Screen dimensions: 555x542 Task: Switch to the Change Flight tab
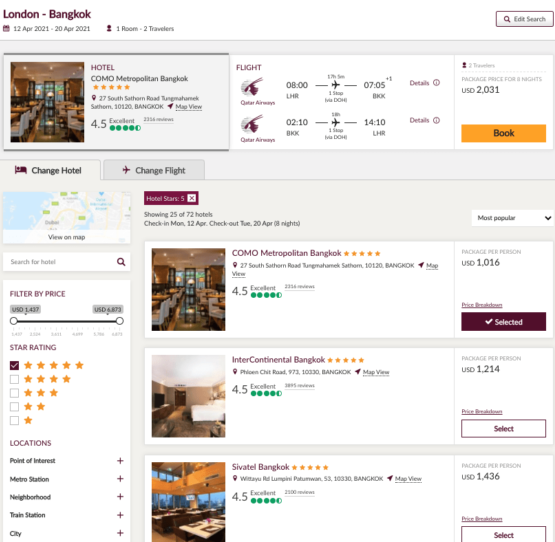coord(154,170)
